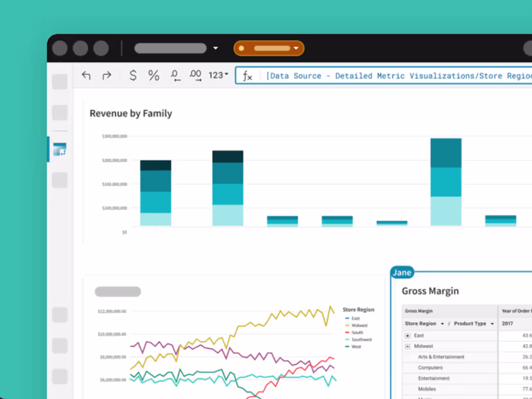This screenshot has width=532, height=399.
Task: Click the $300,000,000 axis label
Action: (114, 136)
